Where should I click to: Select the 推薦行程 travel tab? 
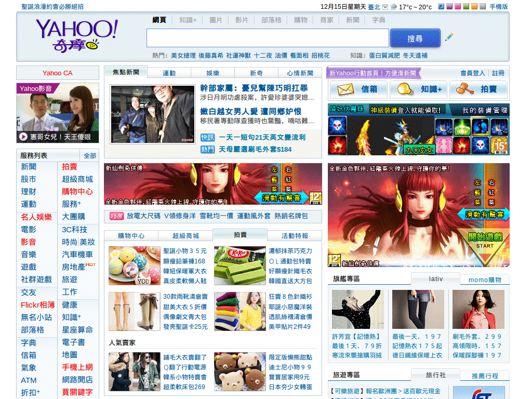pos(485,376)
